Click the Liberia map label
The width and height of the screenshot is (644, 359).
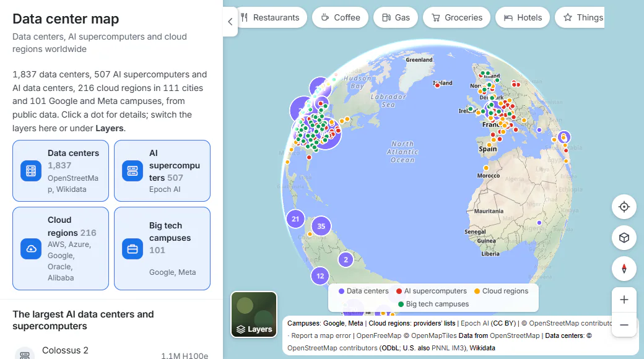490,254
